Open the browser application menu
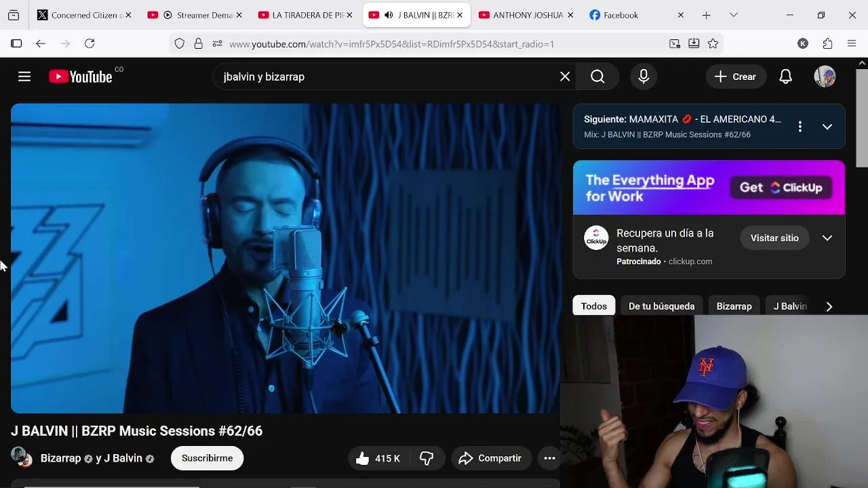This screenshot has width=868, height=488. 852,43
